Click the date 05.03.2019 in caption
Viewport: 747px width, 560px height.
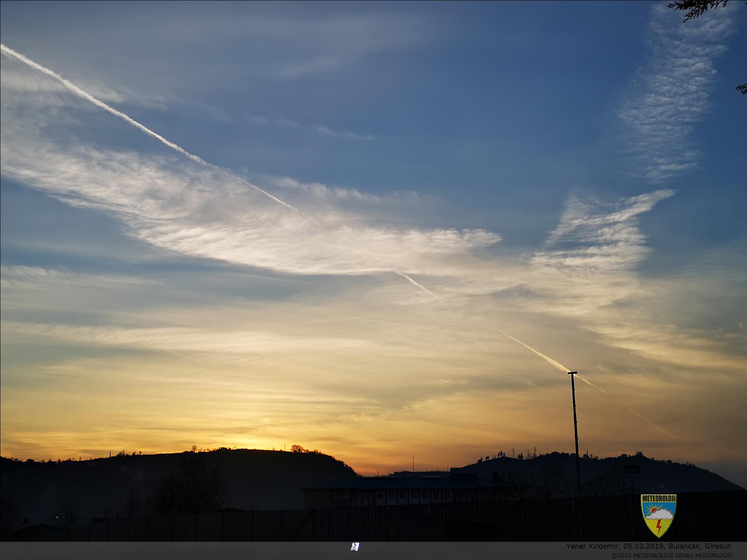(x=644, y=546)
